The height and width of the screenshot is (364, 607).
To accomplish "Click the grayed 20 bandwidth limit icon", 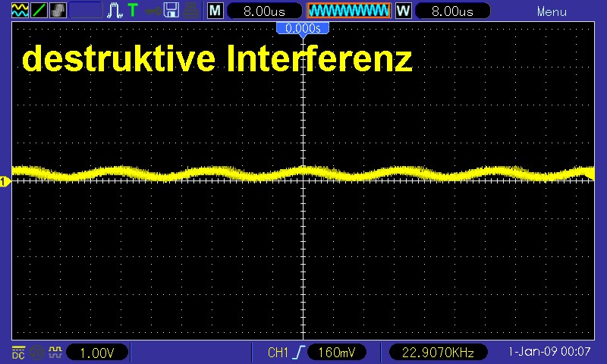I will 37,353.
